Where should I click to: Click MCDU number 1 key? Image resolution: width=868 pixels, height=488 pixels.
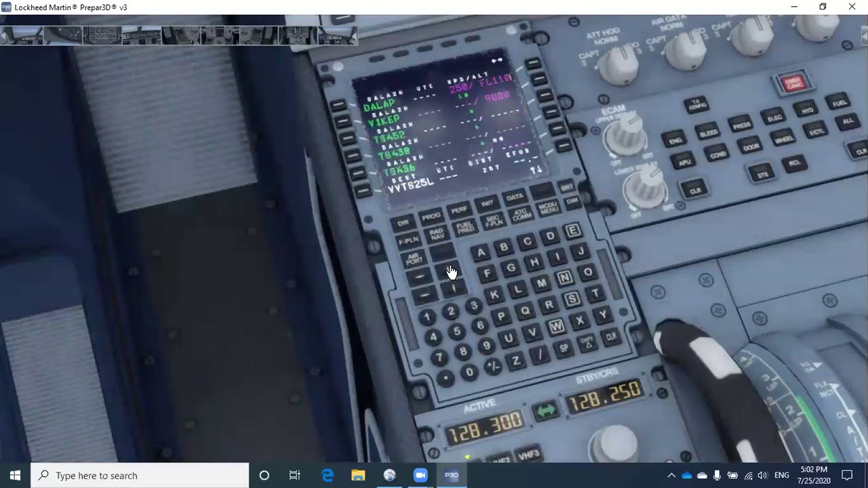[427, 318]
